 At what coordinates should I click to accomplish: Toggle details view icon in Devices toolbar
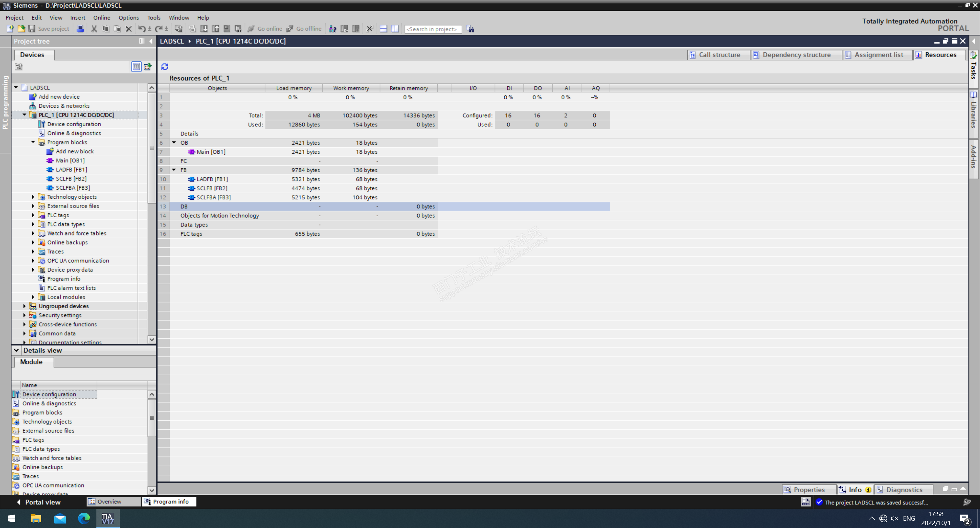click(136, 67)
